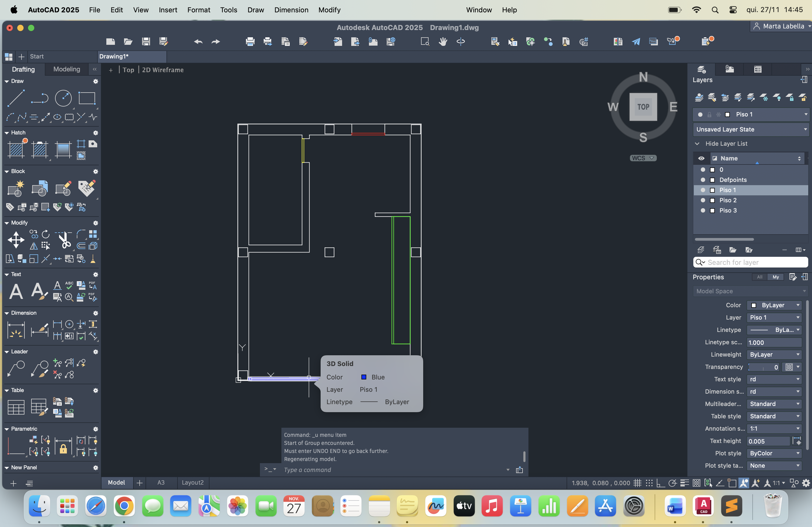This screenshot has height=527, width=812.
Task: Toggle visibility of Piso 2 layer
Action: pos(703,200)
